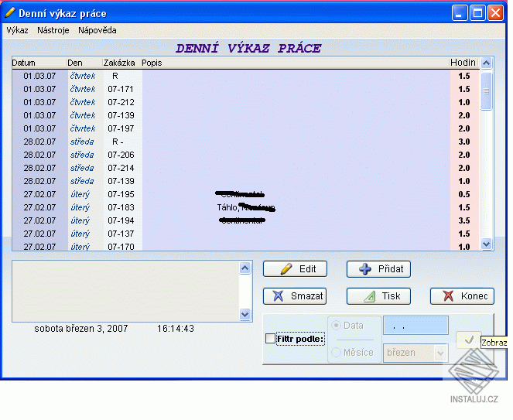Viewport: 513px width, 420px height.
Task: Click the Smazat button label
Action: 306,296
